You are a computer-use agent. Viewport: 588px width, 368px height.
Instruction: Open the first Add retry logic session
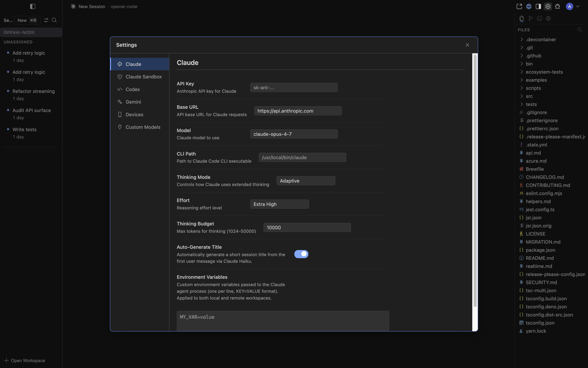pyautogui.click(x=31, y=56)
